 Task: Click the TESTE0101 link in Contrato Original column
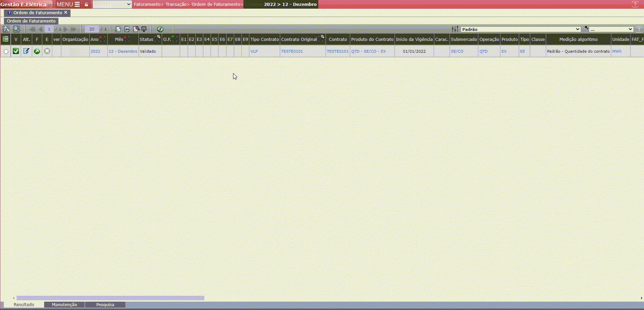[x=292, y=51]
